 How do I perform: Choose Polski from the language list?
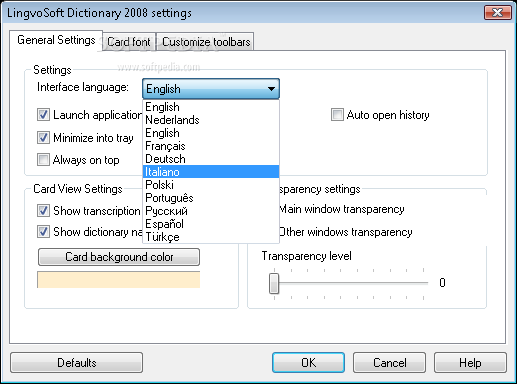(211, 185)
